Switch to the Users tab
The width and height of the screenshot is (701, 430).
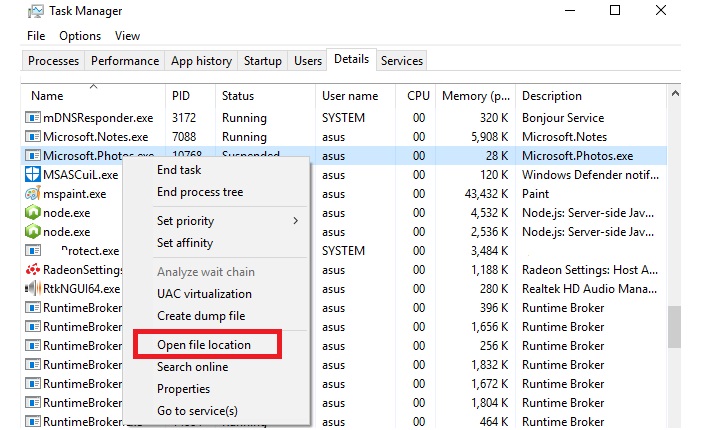point(308,61)
